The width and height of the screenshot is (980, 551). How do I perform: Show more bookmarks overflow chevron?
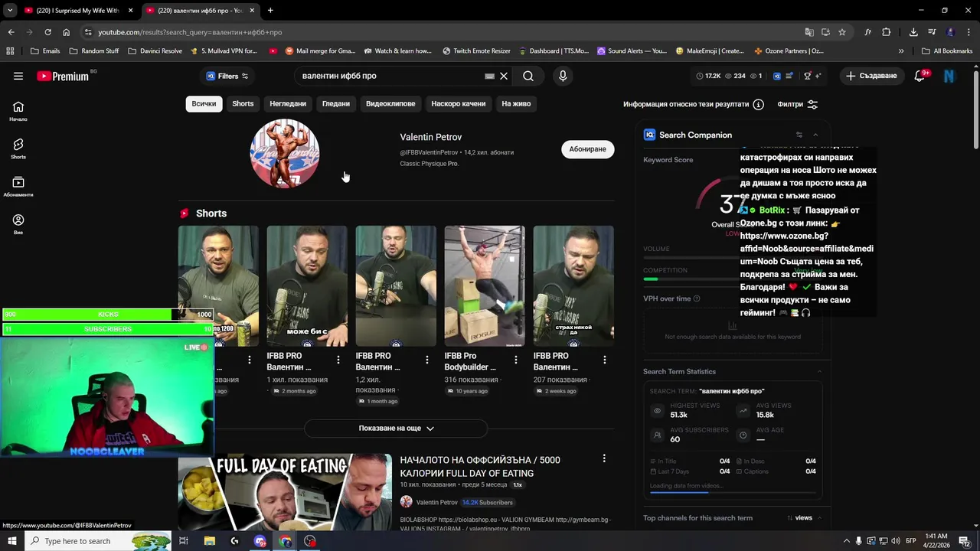click(901, 51)
